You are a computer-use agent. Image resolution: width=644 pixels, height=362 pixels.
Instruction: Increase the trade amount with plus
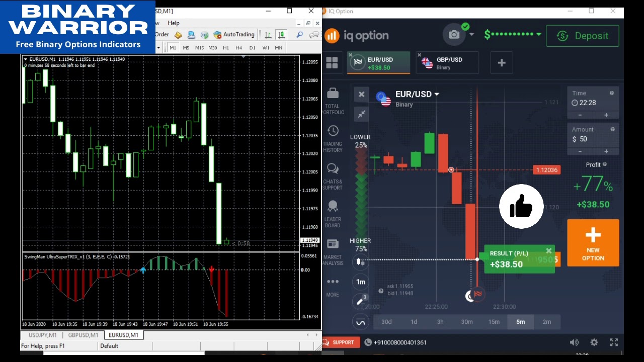[606, 151]
